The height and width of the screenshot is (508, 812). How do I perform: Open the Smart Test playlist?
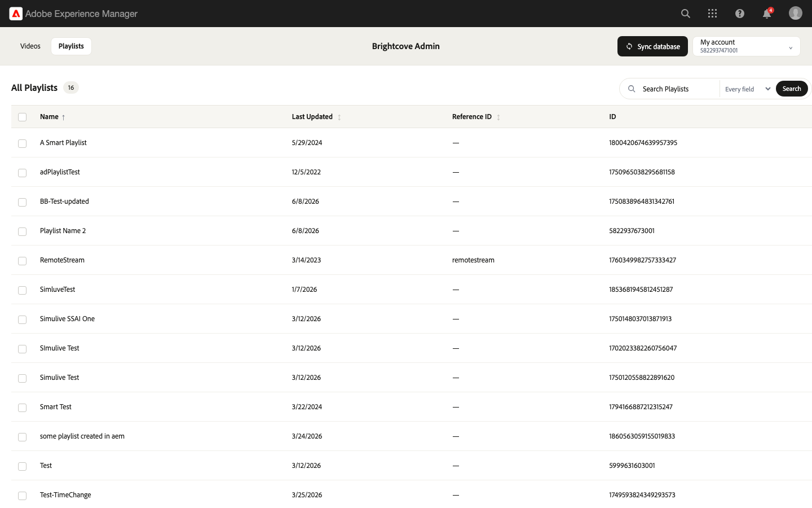point(56,407)
